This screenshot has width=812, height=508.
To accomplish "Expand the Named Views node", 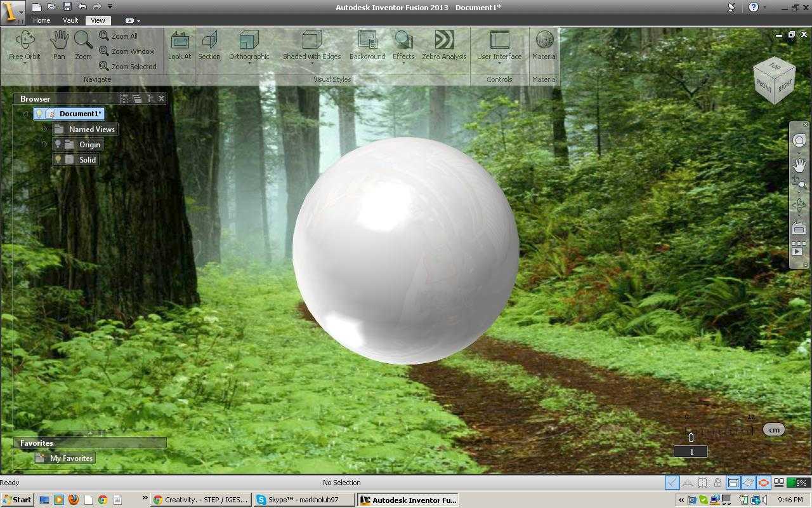I will (44, 129).
